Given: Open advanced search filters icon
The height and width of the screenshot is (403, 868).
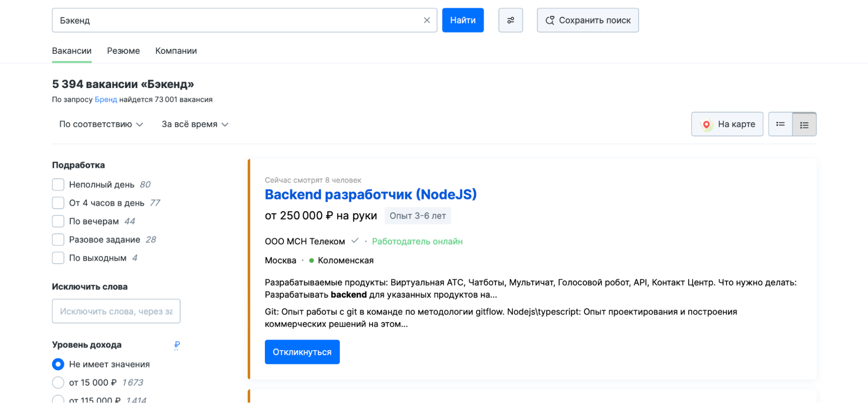Looking at the screenshot, I should click(x=510, y=20).
